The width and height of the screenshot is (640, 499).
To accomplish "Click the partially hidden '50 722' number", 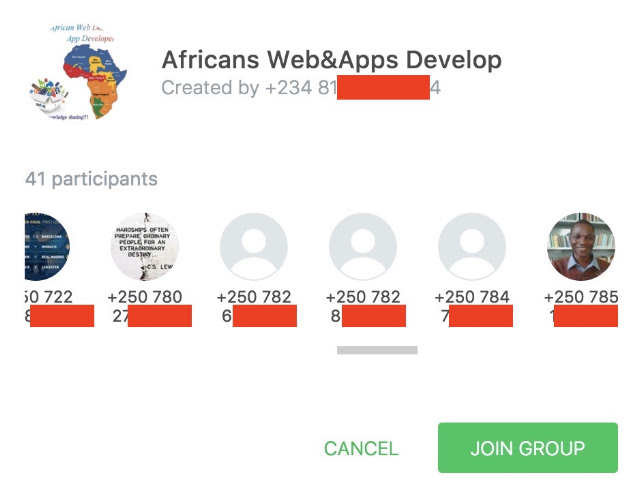I will coord(49,297).
